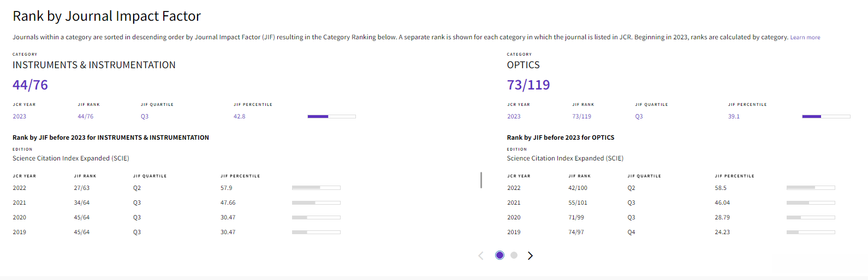Click the 2022 Instruments percentile bar
The height and width of the screenshot is (280, 868).
point(316,188)
